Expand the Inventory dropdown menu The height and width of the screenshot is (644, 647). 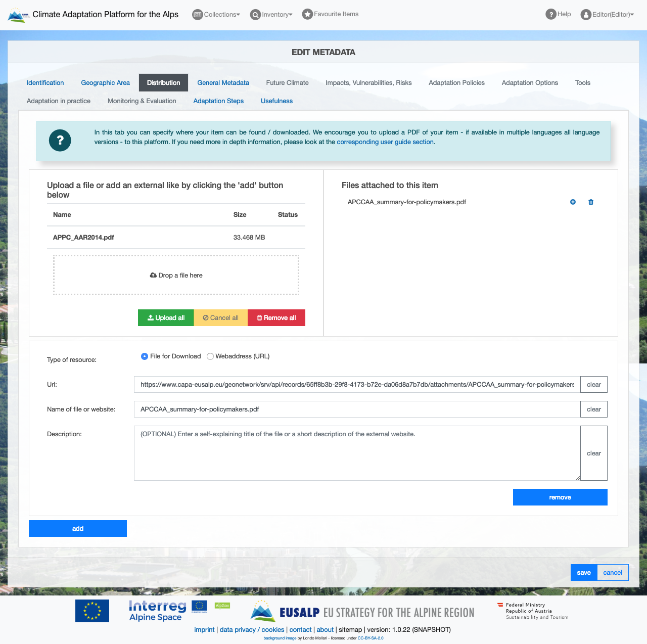tap(271, 15)
